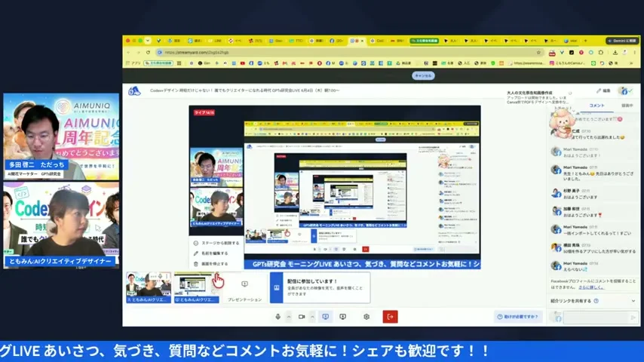This screenshot has height=362, width=644.
Task: Switch to the LINE browser tab
Action: point(215,41)
